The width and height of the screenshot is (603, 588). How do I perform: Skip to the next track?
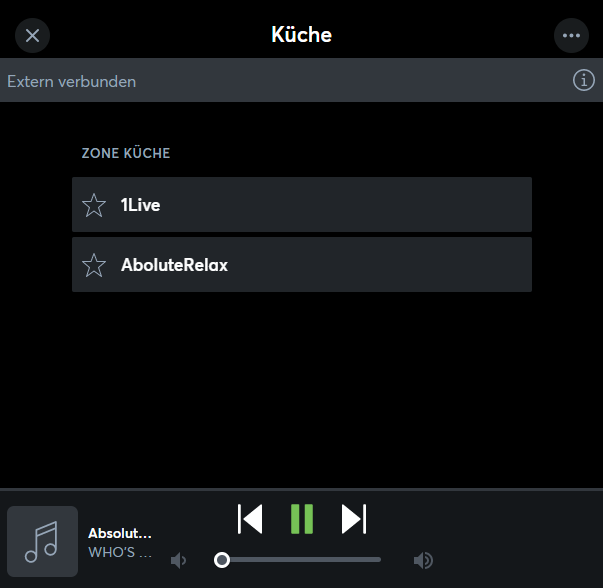coord(354,519)
